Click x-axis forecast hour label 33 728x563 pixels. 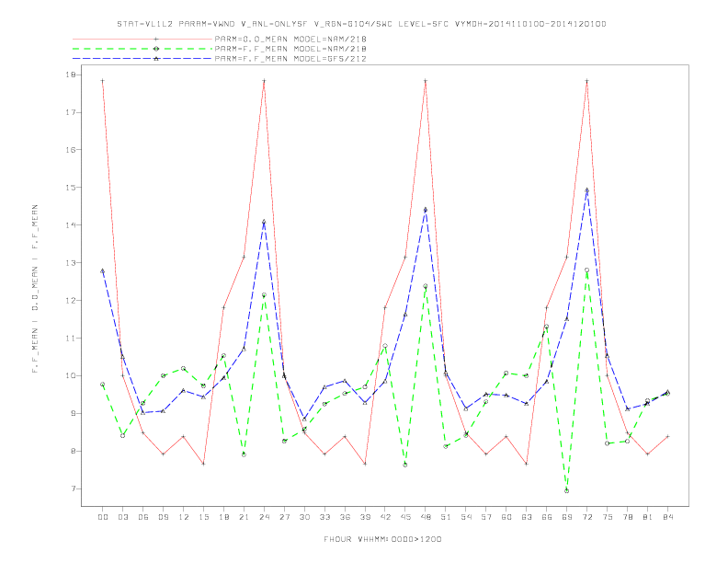tap(324, 517)
